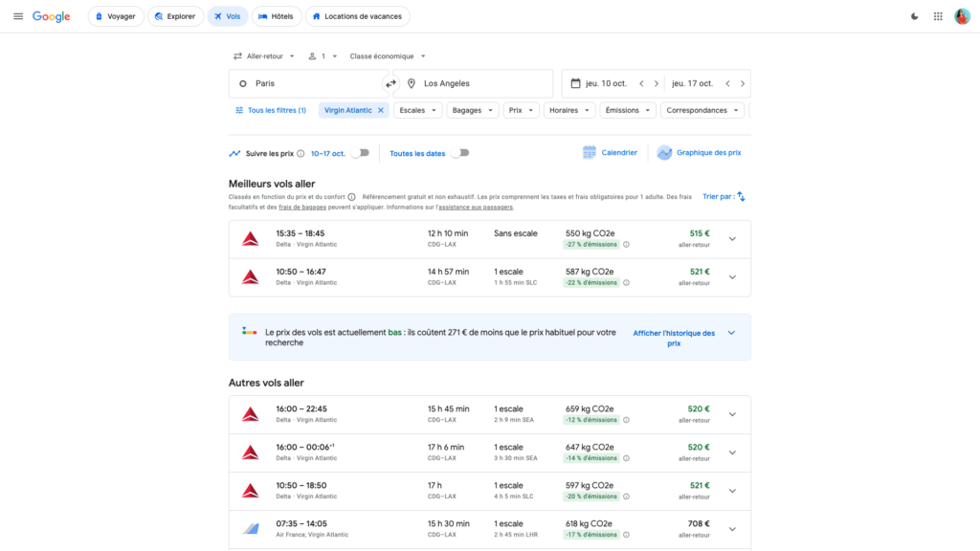Open Tous les filtres (1)

tap(271, 110)
